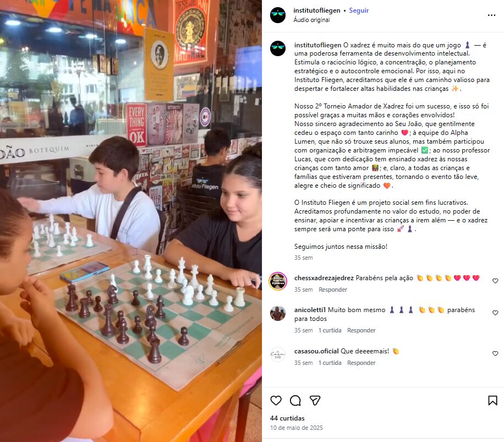Save the post with the bookmark icon

pos(492,401)
